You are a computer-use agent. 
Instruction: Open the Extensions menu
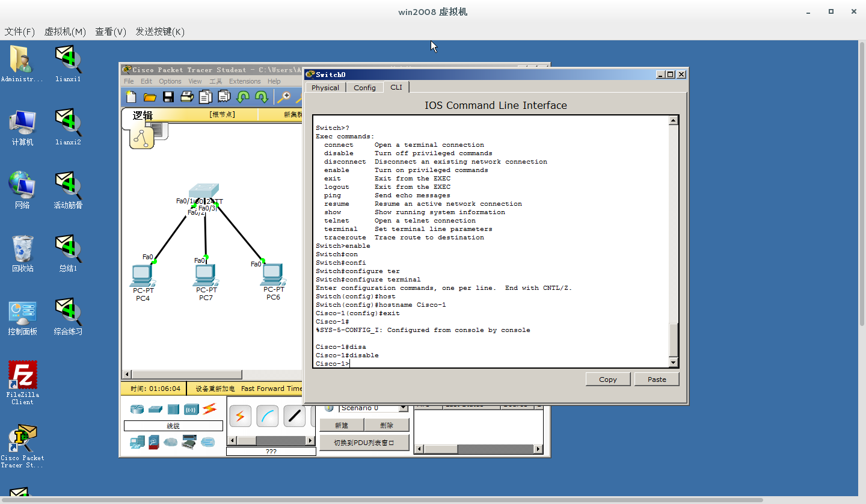[x=245, y=81]
